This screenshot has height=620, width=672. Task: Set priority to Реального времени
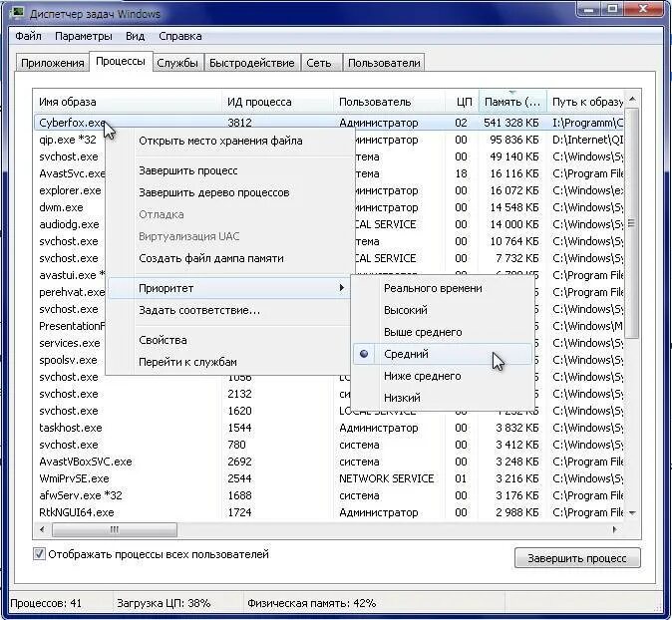(443, 288)
